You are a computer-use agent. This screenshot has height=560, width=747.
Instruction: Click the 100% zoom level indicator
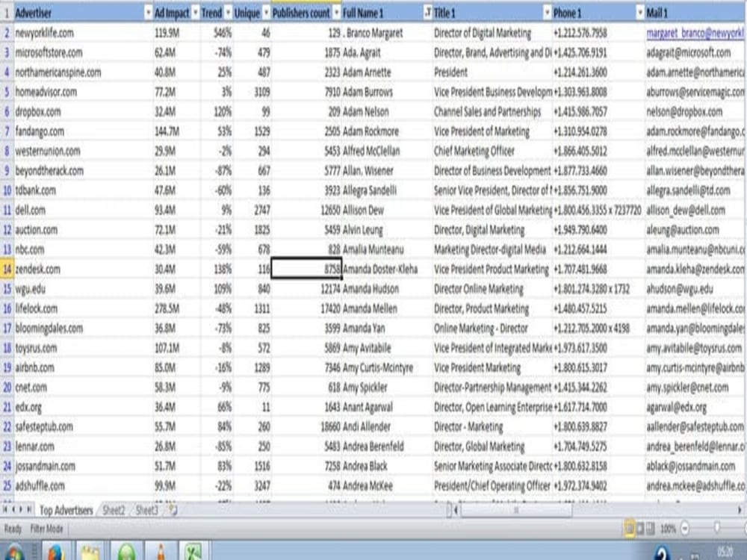click(668, 529)
